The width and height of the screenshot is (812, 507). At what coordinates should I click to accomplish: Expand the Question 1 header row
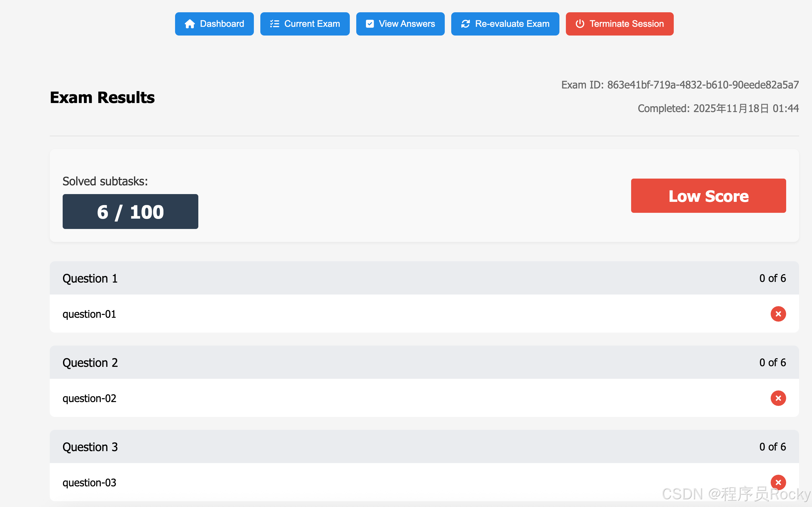424,278
